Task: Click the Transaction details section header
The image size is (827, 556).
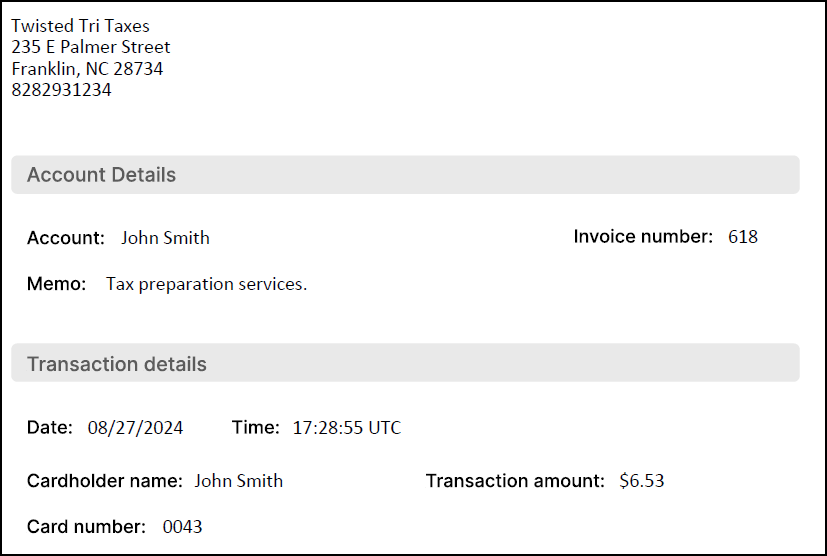Action: (116, 364)
